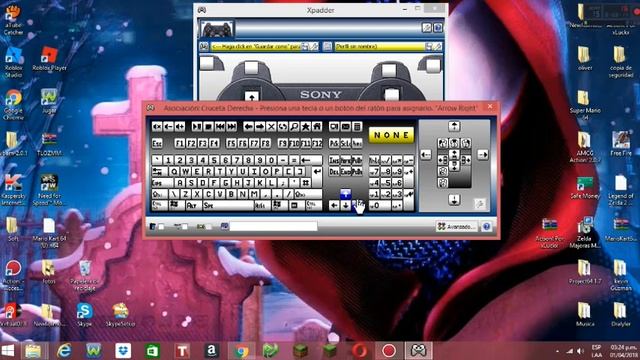Open the Windows Start button
The width and height of the screenshot is (640, 360).
coord(8,351)
